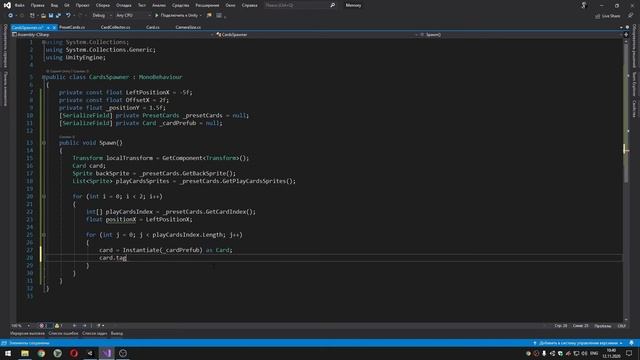Image resolution: width=640 pixels, height=360 pixels.
Task: Click the feedback icon near Live Share
Action: (x=631, y=16)
